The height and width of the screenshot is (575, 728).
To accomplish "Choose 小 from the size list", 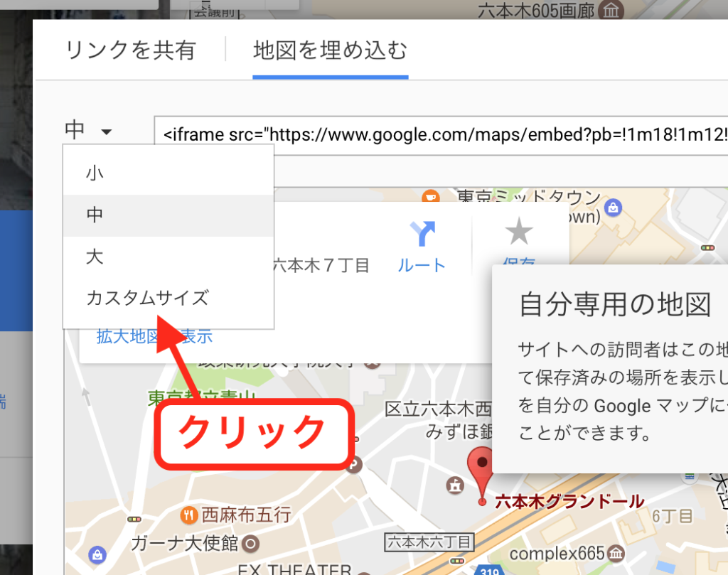I will tap(95, 173).
